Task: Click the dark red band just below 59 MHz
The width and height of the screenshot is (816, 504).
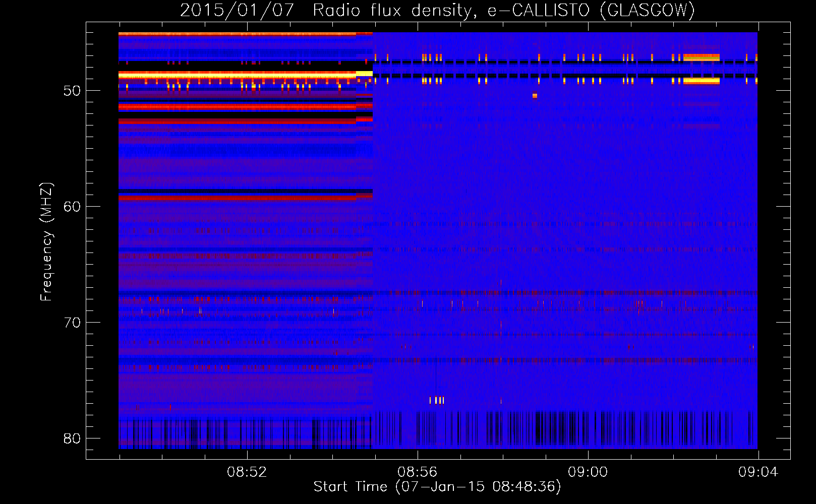Action: [237, 198]
